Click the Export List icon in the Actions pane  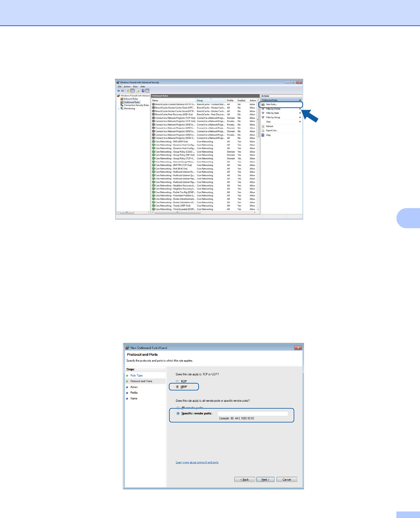tap(263, 130)
